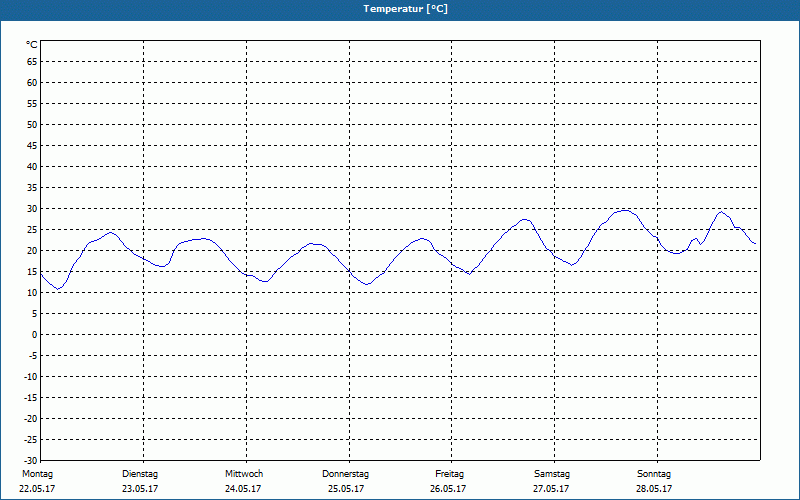Screen dimensions: 800x500
Task: Click the Mittwoch day label
Action: coord(244,474)
